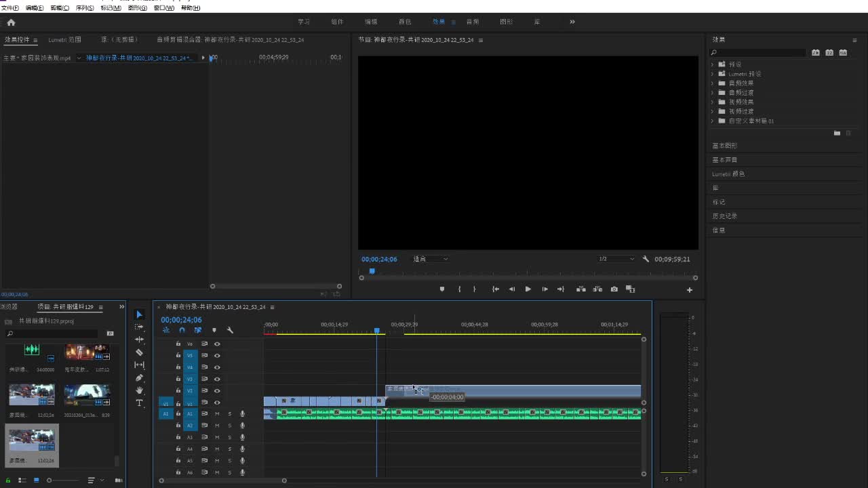
Task: Click the Lift button in monitor
Action: tap(581, 289)
